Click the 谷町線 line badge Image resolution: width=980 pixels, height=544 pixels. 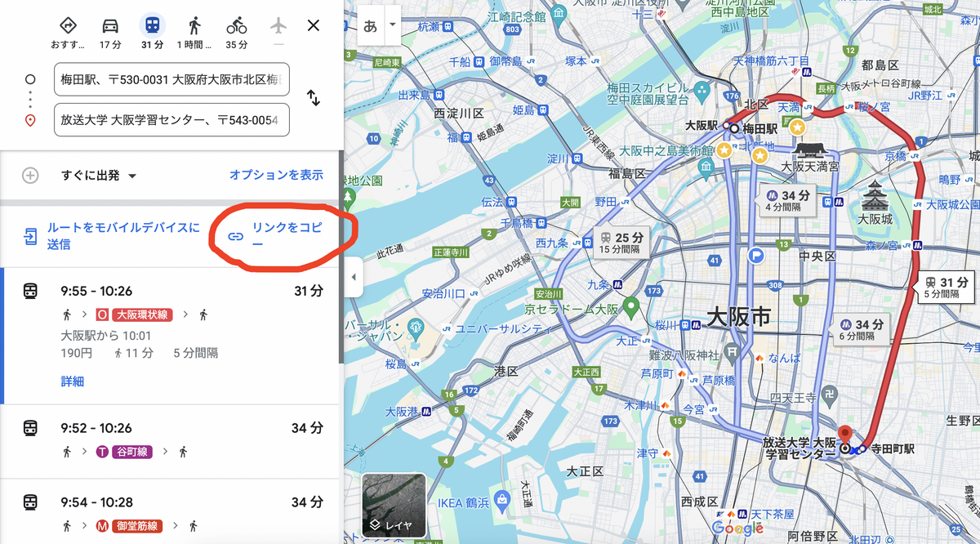pos(133,452)
